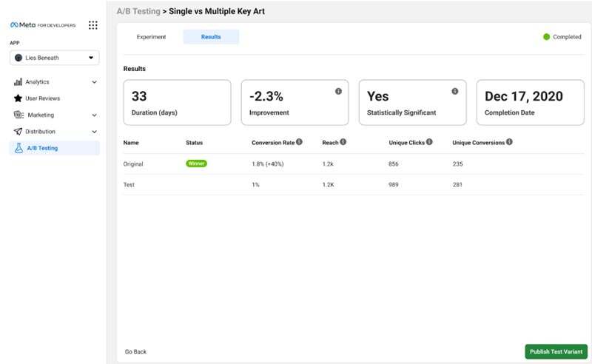The width and height of the screenshot is (592, 364).
Task: Click the Go Back link
Action: pos(135,351)
